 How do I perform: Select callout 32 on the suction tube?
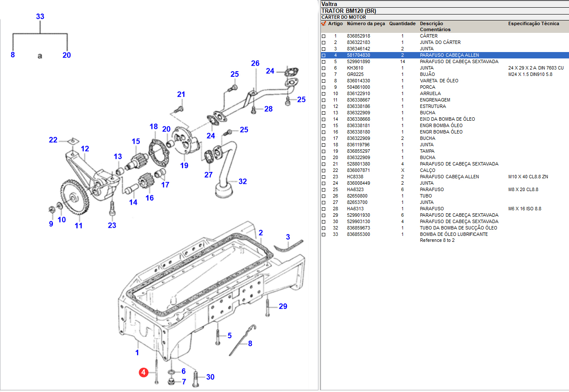pyautogui.click(x=242, y=181)
